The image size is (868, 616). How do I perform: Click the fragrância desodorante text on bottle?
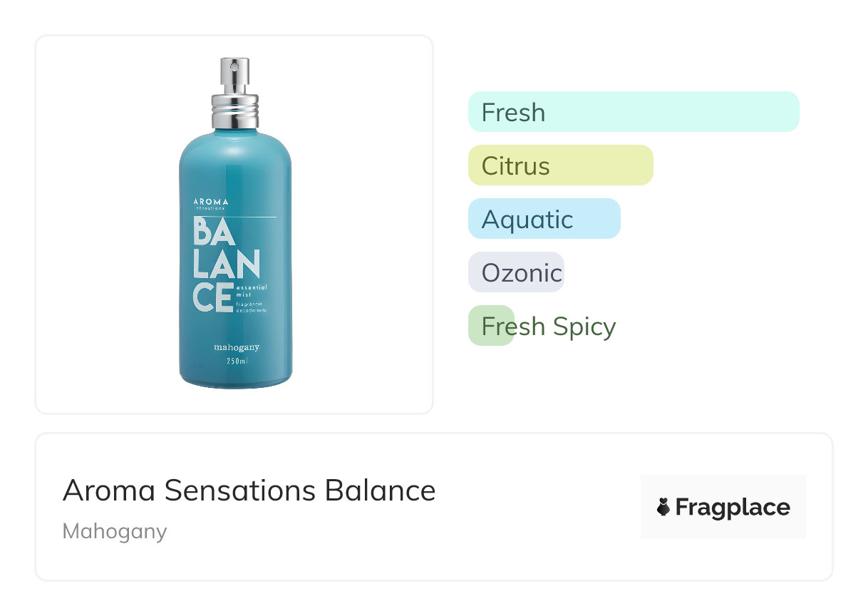point(251,307)
